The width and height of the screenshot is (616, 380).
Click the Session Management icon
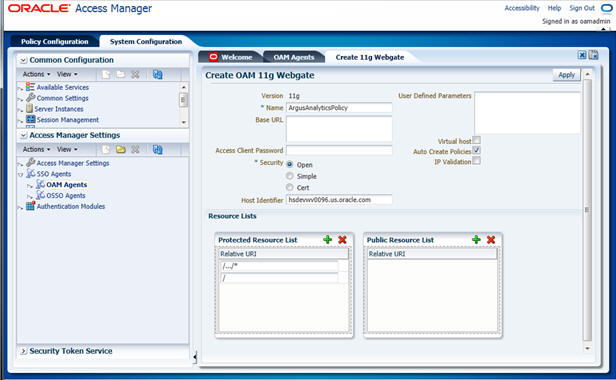[x=30, y=119]
